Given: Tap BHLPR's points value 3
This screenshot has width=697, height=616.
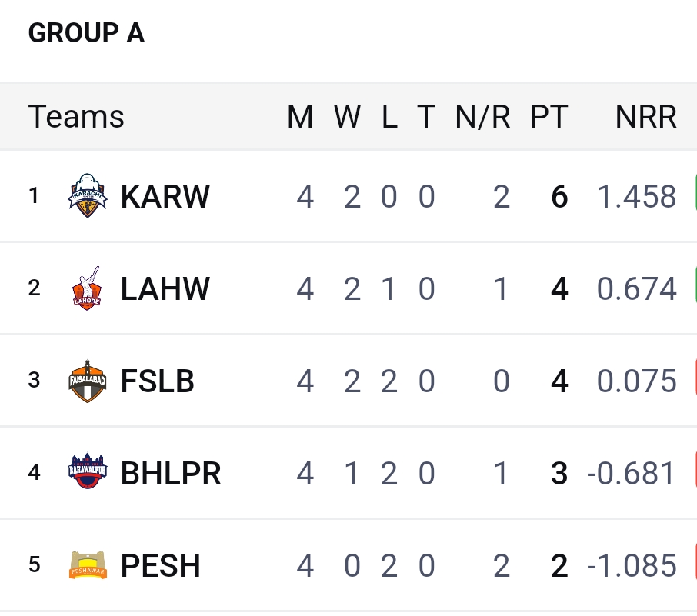Looking at the screenshot, I should tap(559, 474).
